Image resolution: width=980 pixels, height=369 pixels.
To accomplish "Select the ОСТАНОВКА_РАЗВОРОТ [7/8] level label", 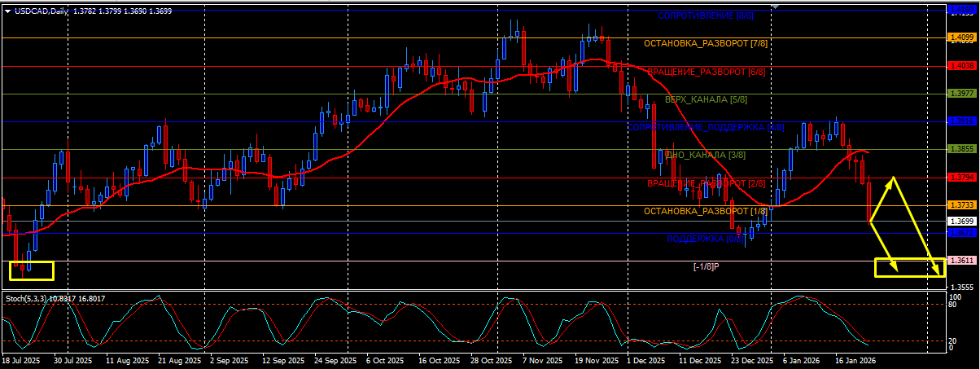I will point(706,43).
